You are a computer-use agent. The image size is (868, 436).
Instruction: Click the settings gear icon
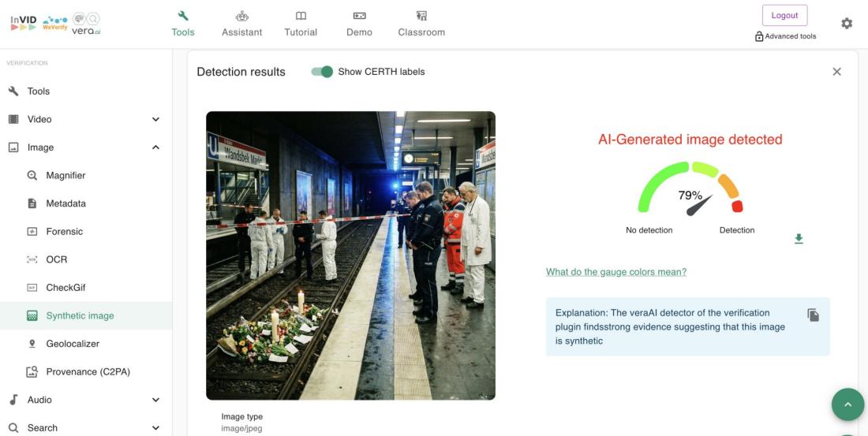[847, 24]
